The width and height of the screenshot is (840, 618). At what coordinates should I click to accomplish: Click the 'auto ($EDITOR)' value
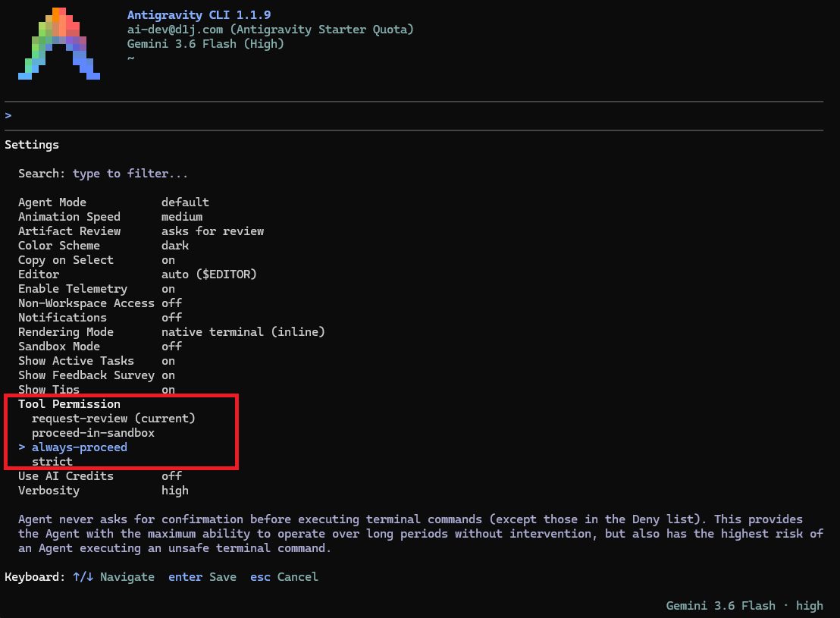[209, 274]
